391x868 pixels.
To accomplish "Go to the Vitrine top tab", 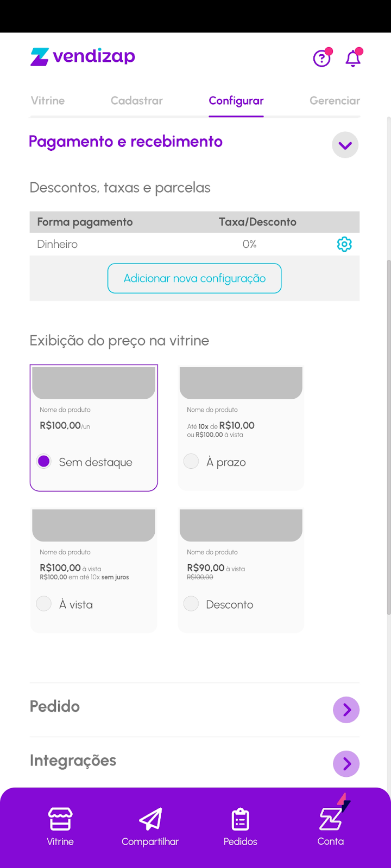I will click(48, 100).
